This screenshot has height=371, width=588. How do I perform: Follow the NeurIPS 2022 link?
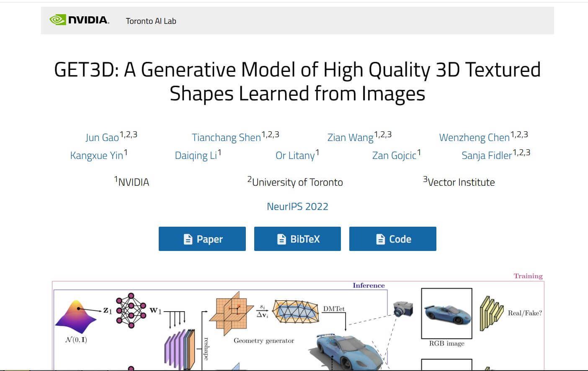coord(297,206)
